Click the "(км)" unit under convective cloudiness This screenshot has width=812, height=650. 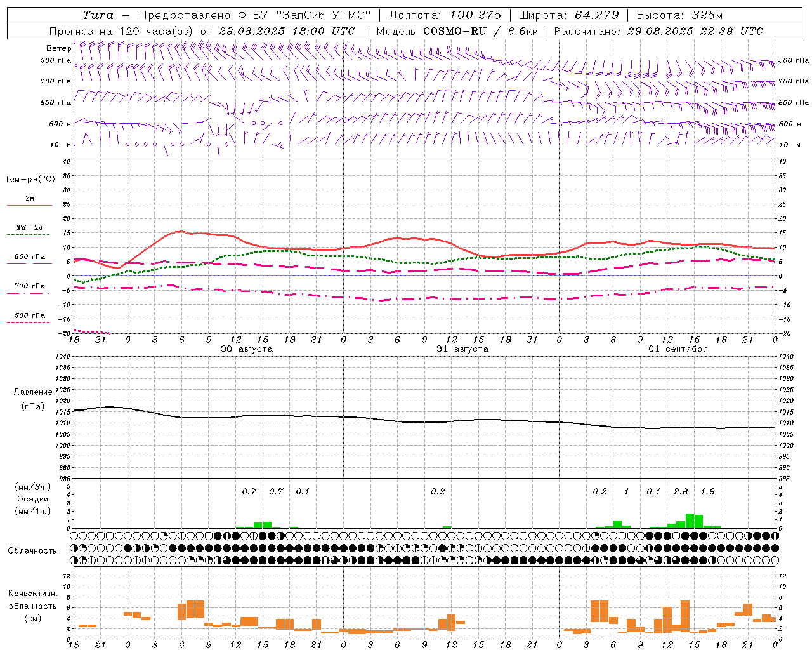pos(32,618)
